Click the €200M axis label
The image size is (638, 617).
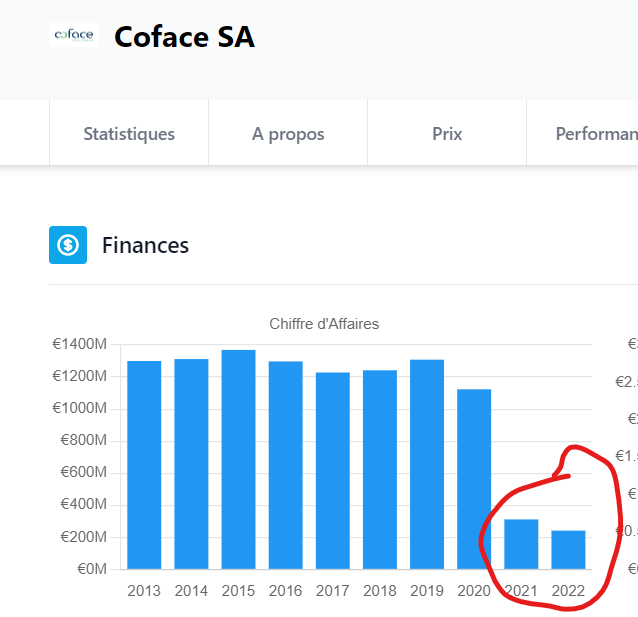pyautogui.click(x=84, y=537)
